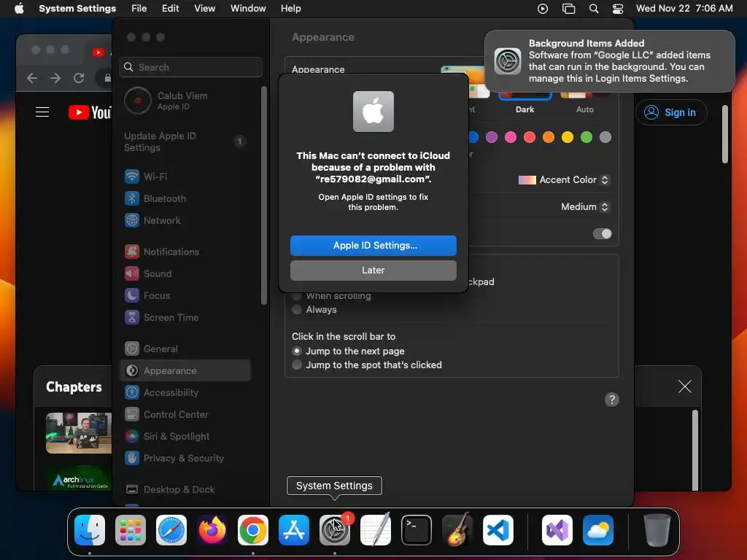This screenshot has width=747, height=560.
Task: Open Desktop & Dock in sidebar
Action: [186, 489]
